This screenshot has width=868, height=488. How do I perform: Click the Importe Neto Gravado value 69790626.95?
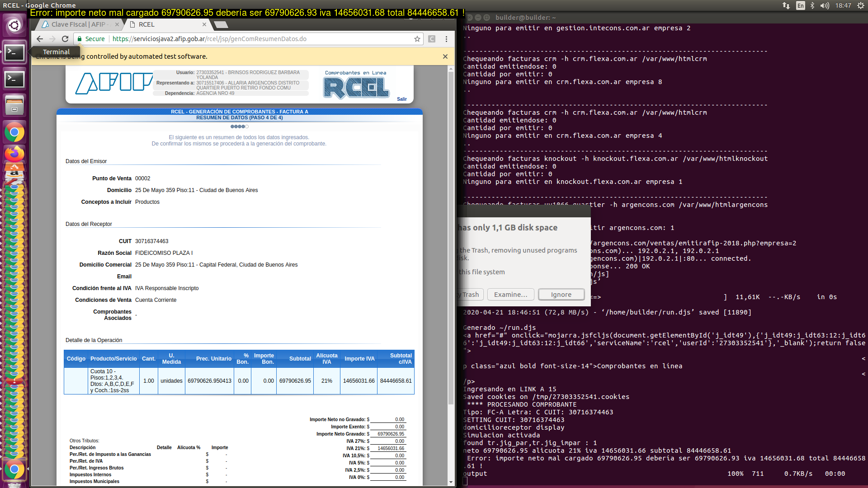tap(388, 434)
